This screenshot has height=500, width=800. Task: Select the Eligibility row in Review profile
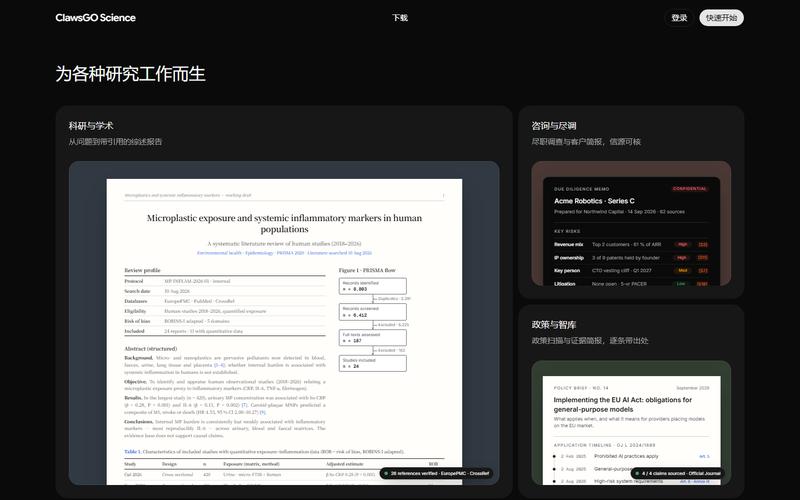click(x=224, y=311)
